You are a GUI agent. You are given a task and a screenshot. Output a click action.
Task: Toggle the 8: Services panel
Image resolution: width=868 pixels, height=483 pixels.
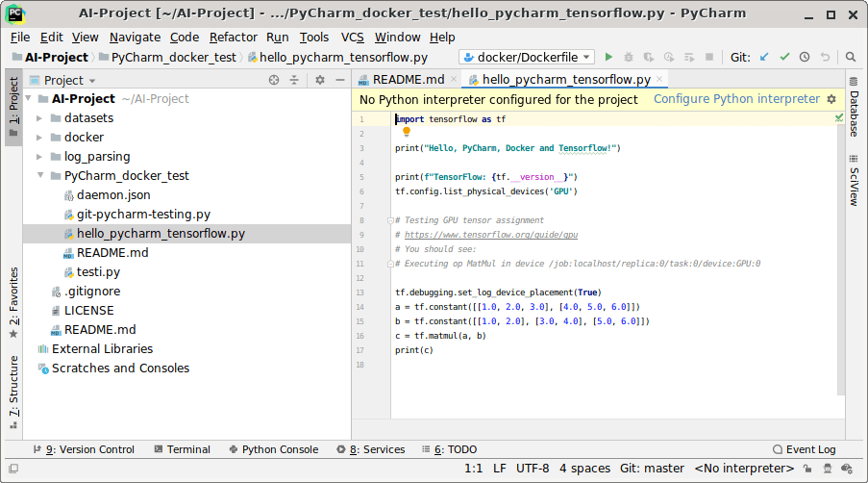point(371,449)
